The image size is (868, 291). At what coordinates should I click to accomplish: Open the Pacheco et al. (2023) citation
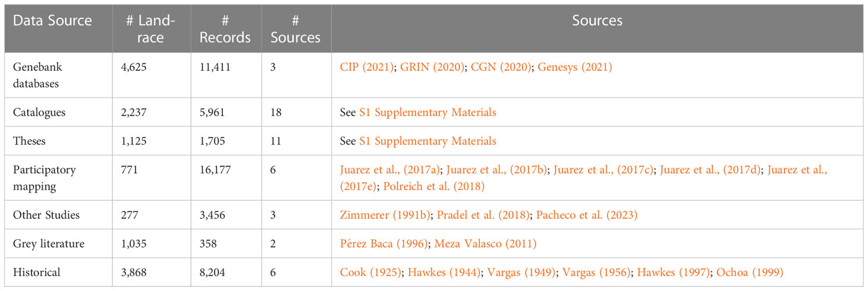click(x=587, y=215)
